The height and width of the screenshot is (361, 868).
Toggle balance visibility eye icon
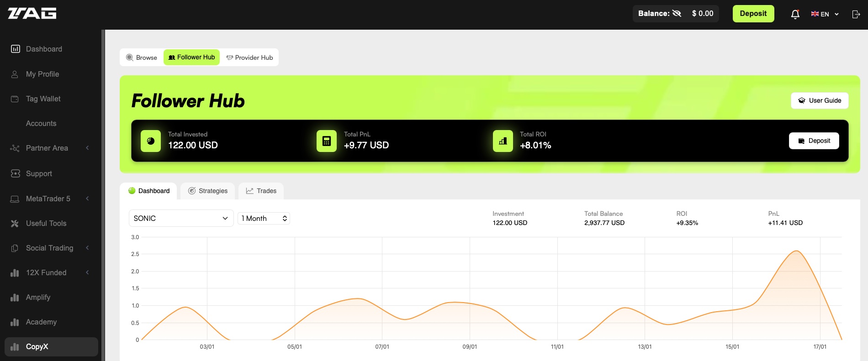677,14
